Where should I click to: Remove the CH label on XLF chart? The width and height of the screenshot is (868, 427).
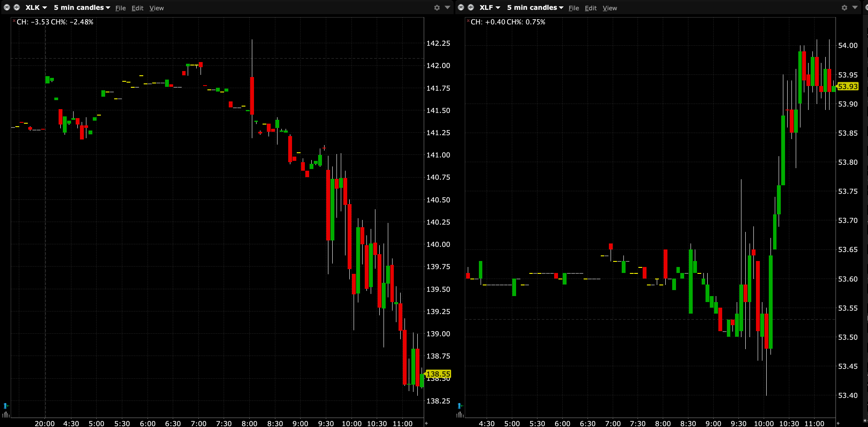pos(468,21)
